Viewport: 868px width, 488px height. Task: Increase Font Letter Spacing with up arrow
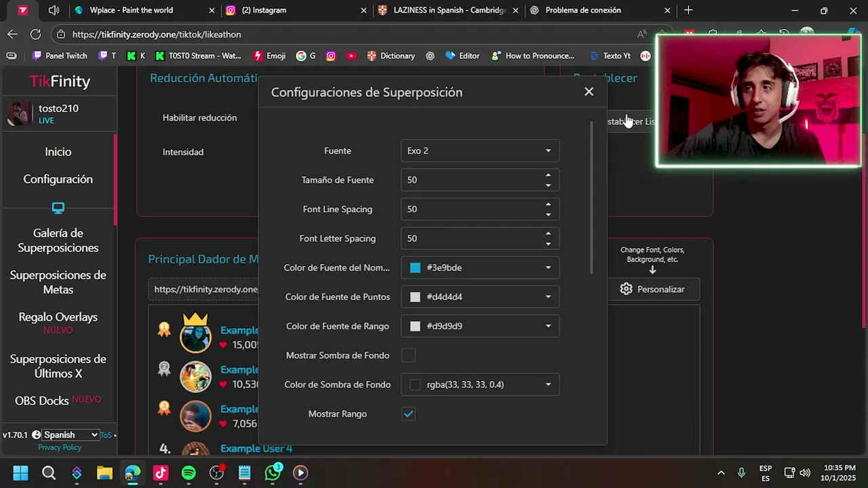pyautogui.click(x=548, y=233)
